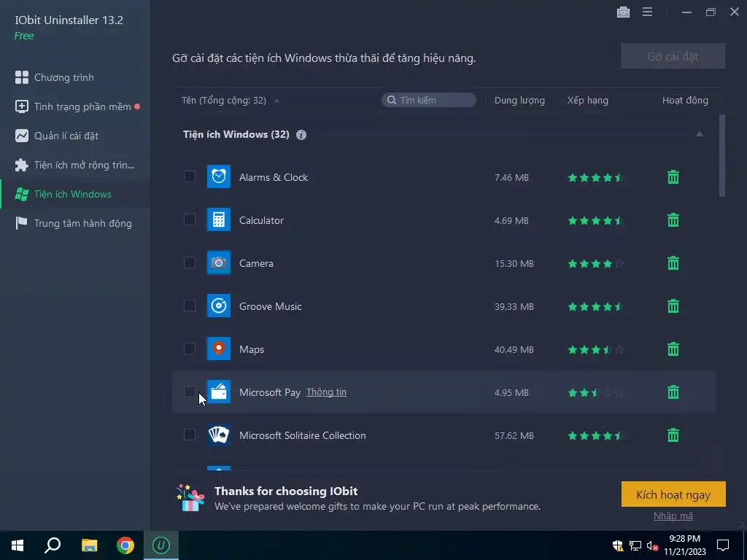Click the Microsoft Solitaire cards icon

click(219, 435)
